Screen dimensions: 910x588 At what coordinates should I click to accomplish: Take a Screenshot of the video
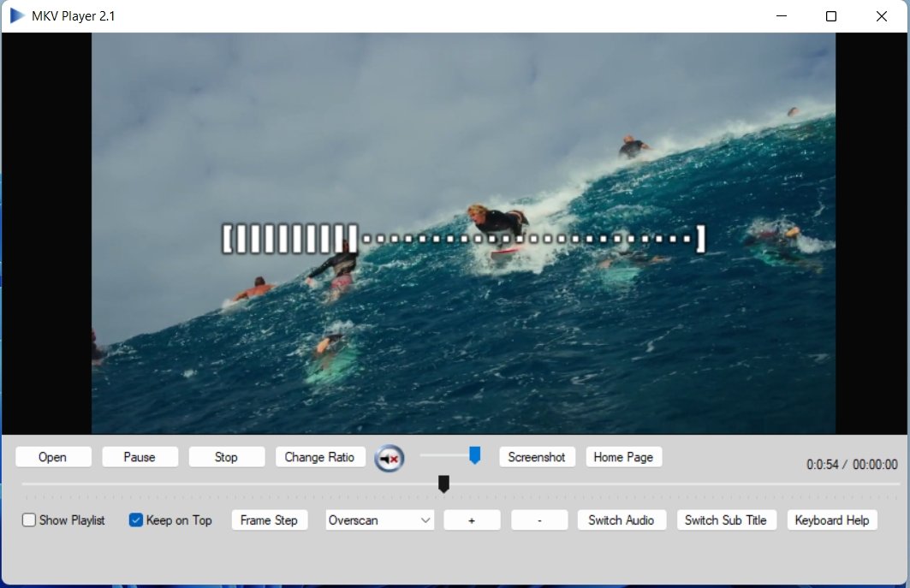click(x=537, y=457)
